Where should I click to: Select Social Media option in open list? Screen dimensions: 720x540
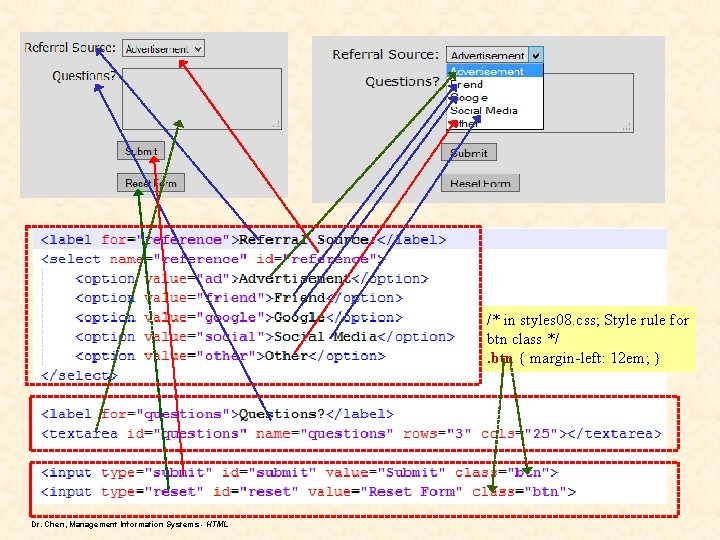[495, 110]
